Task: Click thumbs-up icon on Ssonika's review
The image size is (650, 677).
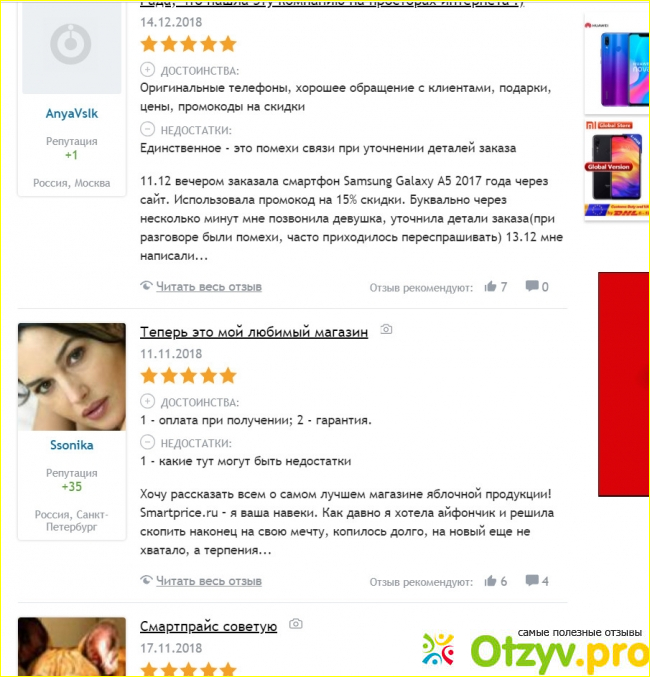Action: [x=490, y=581]
